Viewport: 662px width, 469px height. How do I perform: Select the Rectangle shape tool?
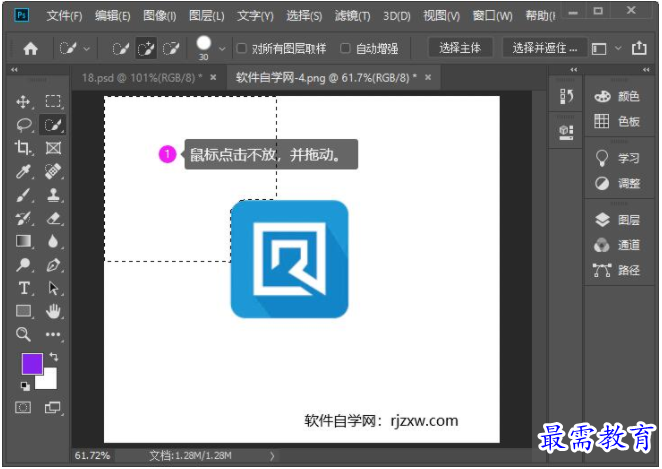tap(23, 311)
